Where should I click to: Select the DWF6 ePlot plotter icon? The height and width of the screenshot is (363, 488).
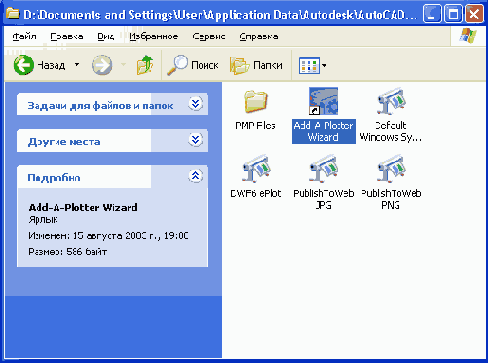pyautogui.click(x=256, y=168)
